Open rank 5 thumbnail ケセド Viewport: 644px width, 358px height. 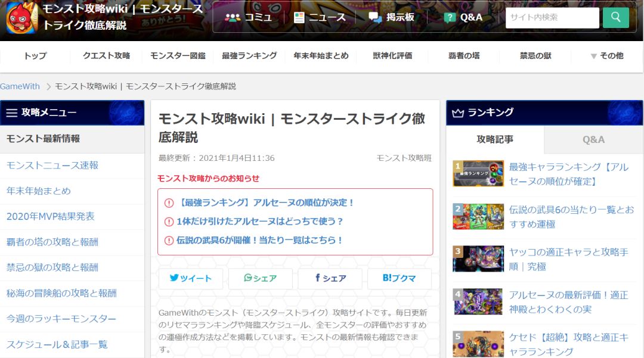pos(478,344)
